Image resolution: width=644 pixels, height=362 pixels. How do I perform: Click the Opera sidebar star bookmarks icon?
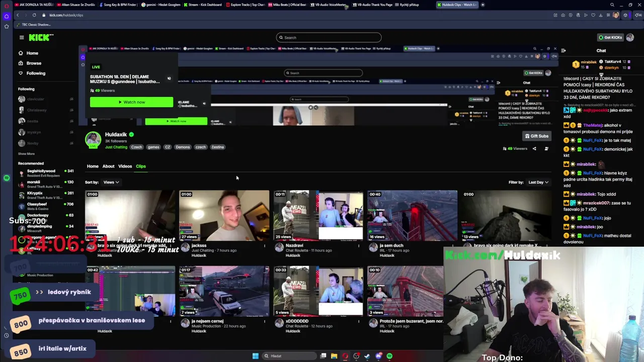[7, 26]
